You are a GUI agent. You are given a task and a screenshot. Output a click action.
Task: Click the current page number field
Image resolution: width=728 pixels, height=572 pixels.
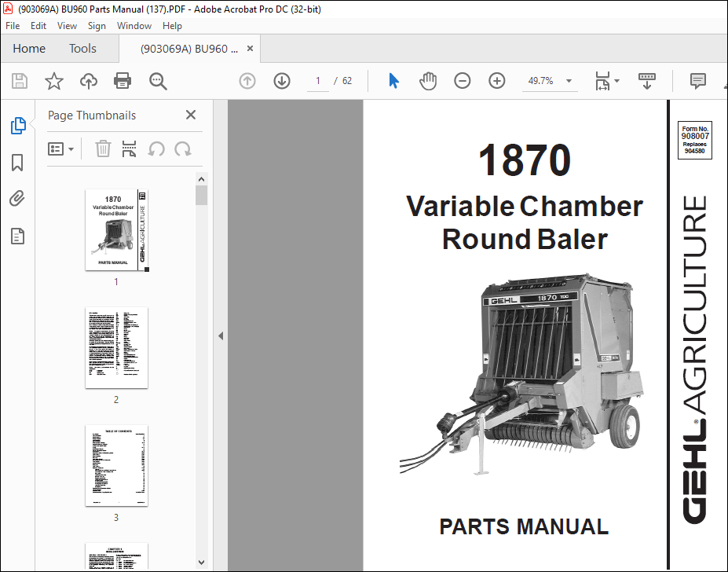[318, 81]
